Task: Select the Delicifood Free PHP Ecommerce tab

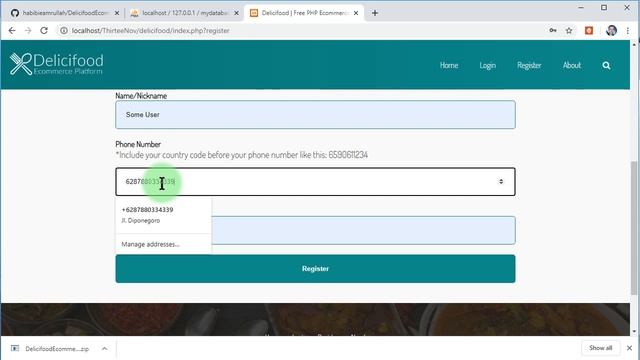Action: [x=304, y=13]
